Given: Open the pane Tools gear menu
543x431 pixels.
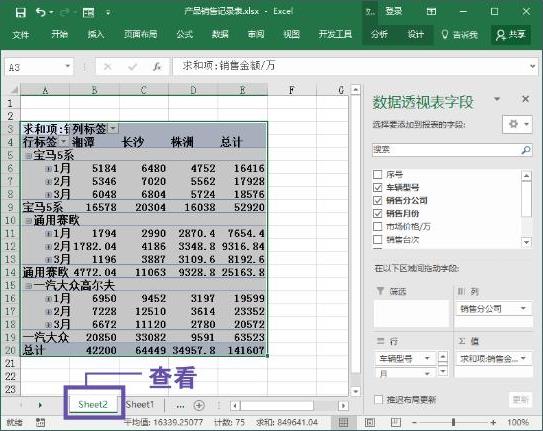Looking at the screenshot, I should 517,124.
